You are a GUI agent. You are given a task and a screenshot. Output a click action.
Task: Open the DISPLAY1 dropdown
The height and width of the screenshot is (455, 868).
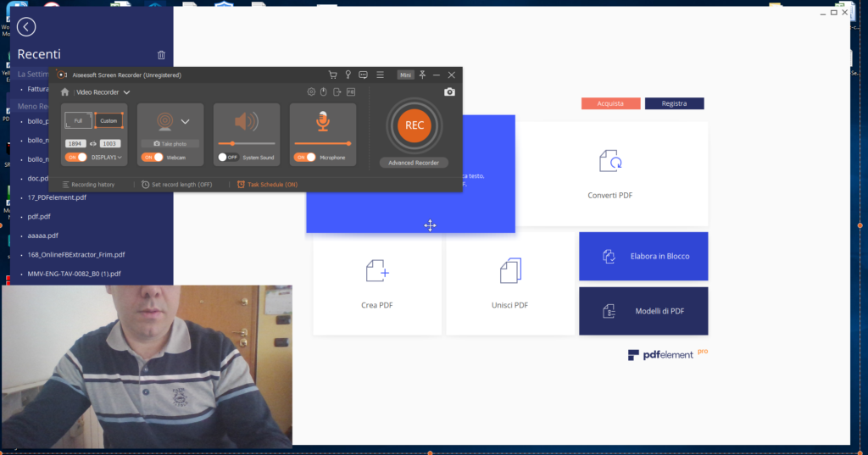tap(107, 158)
